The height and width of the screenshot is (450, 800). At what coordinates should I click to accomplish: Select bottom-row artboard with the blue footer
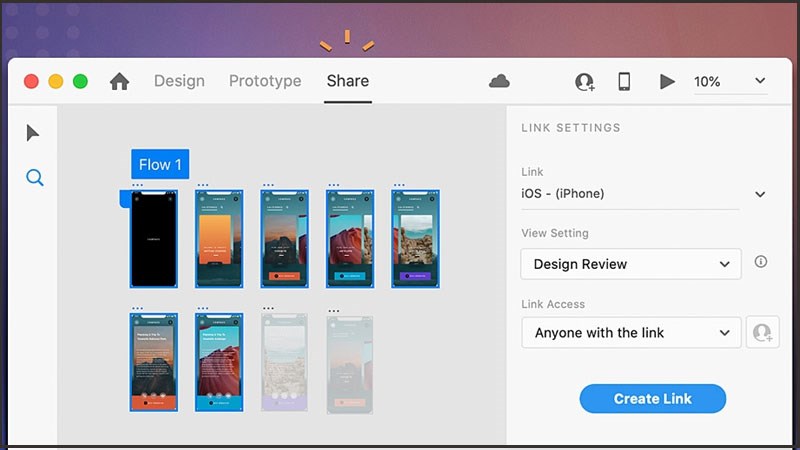[x=219, y=362]
